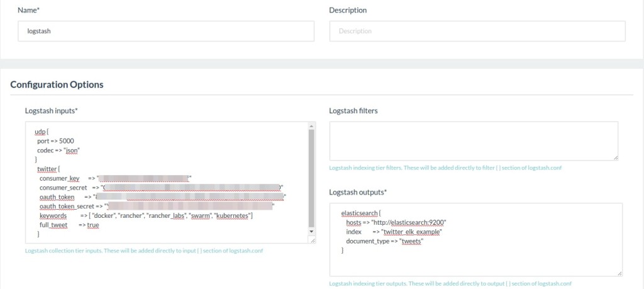Screen dimensions: 644x289
Task: Place cursor on the "port => 5000" line
Action: tap(56, 142)
